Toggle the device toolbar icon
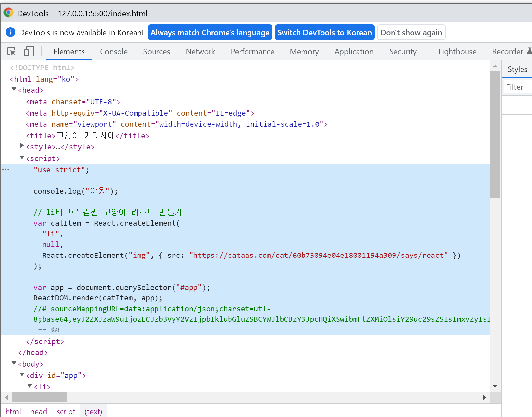Image resolution: width=532 pixels, height=417 pixels. pos(29,51)
